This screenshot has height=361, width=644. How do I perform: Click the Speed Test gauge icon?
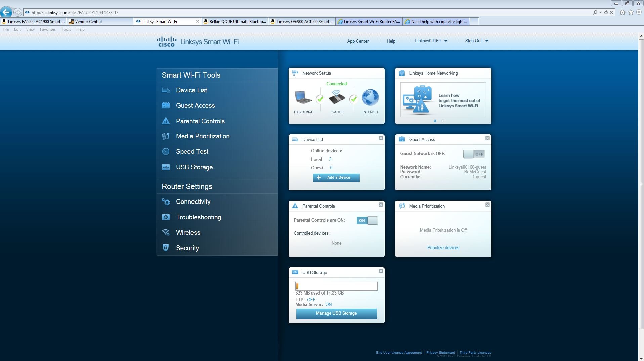pos(166,151)
